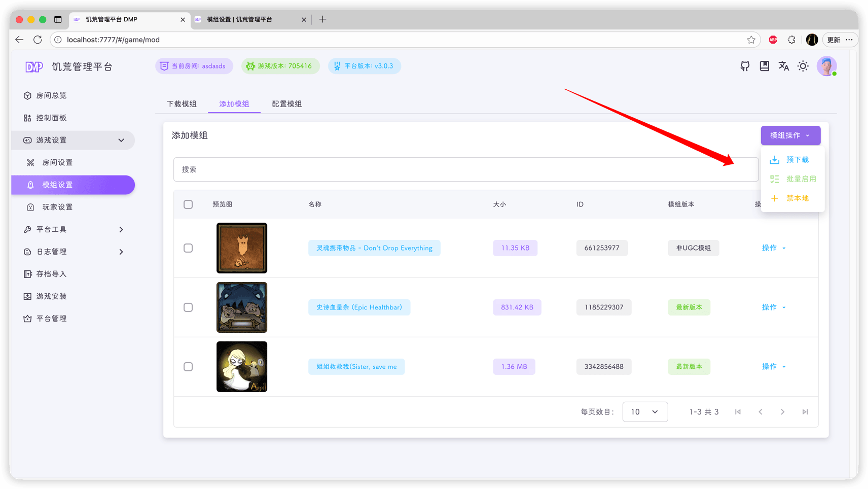Image resolution: width=868 pixels, height=489 pixels.
Task: Open the 模组操作 dropdown button
Action: (790, 135)
